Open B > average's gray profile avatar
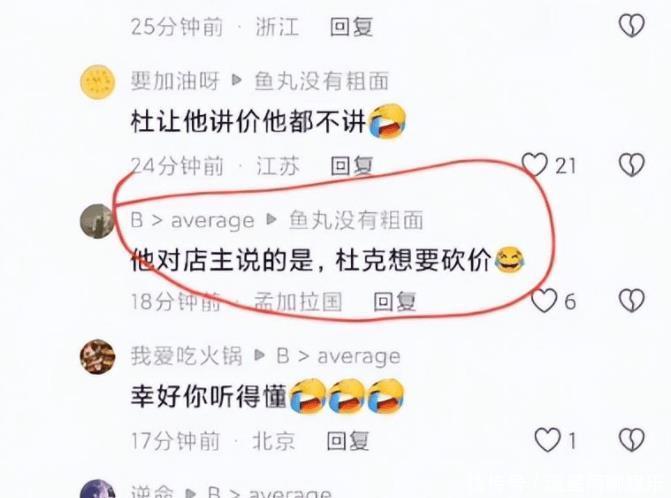The image size is (671, 498). point(98,221)
